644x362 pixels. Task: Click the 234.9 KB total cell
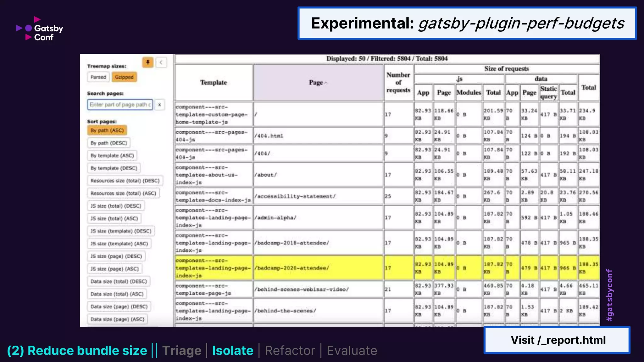click(x=589, y=115)
